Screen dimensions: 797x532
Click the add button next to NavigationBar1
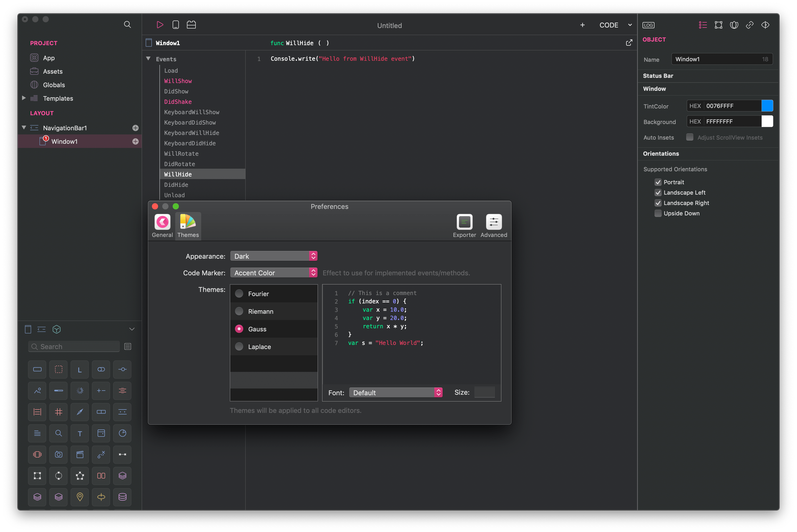[x=136, y=128]
